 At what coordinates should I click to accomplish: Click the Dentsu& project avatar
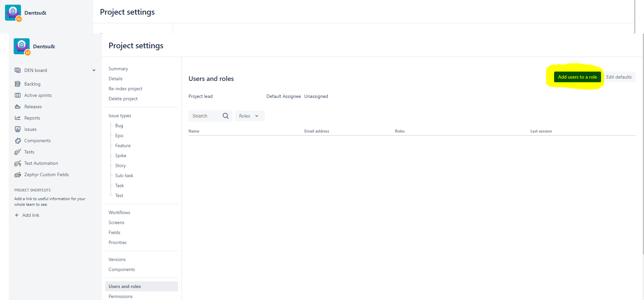(22, 46)
